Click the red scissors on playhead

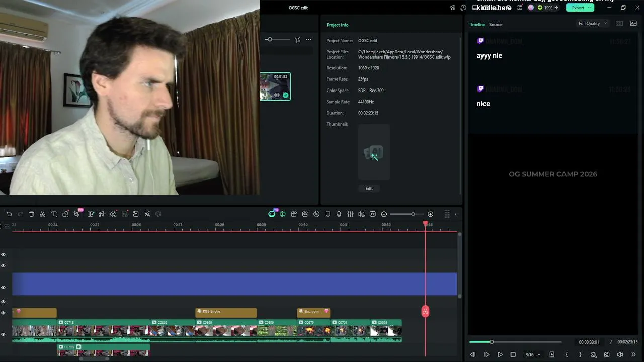pyautogui.click(x=425, y=312)
